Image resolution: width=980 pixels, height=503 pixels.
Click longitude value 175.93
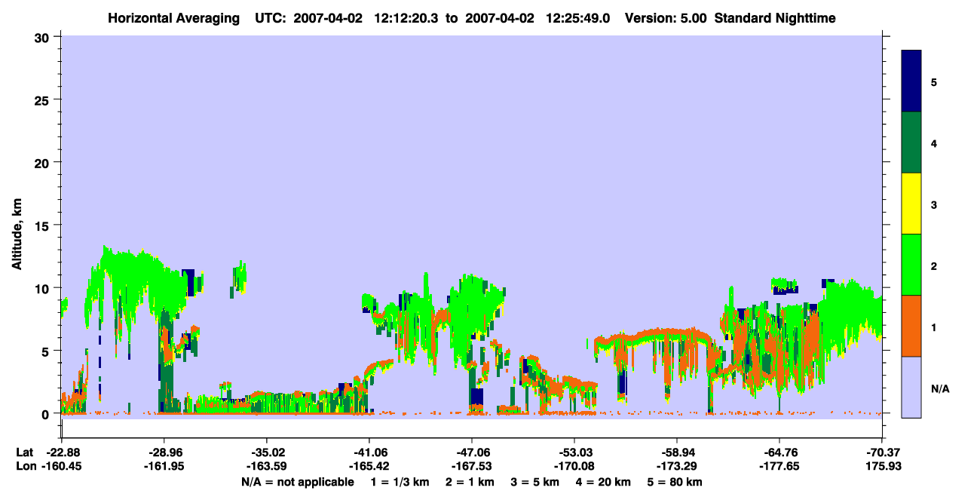click(x=882, y=467)
